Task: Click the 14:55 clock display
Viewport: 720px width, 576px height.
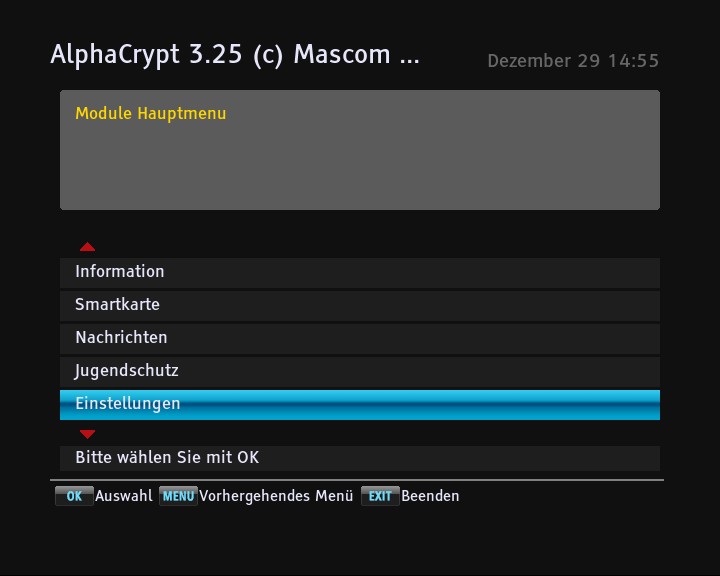Action: pos(633,61)
